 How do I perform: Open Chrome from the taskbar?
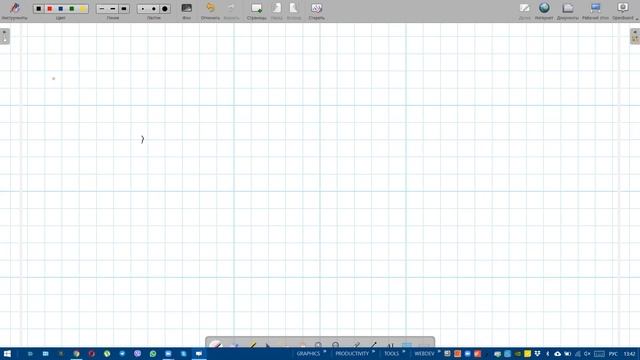[x=76, y=353]
